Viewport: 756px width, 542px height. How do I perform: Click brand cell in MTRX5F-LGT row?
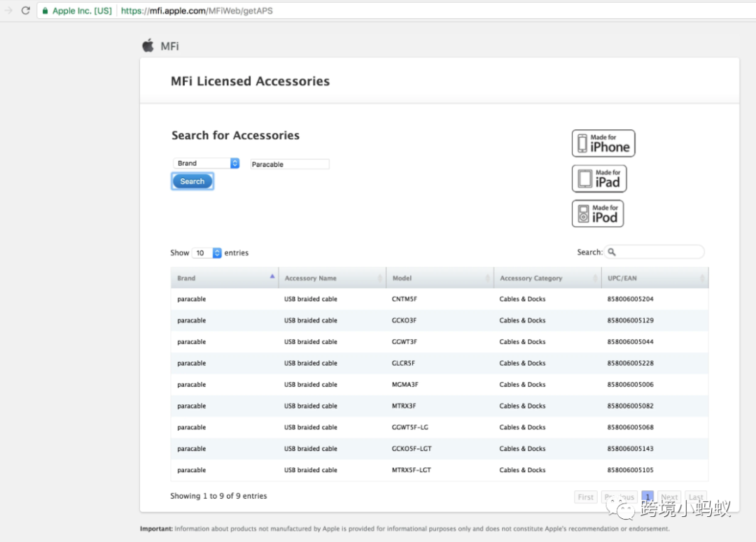(x=191, y=470)
